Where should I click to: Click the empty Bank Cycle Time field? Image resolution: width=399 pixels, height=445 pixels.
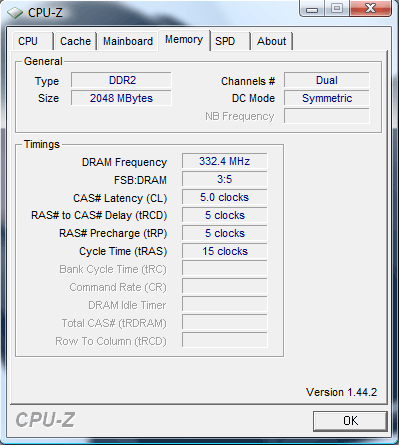(225, 269)
